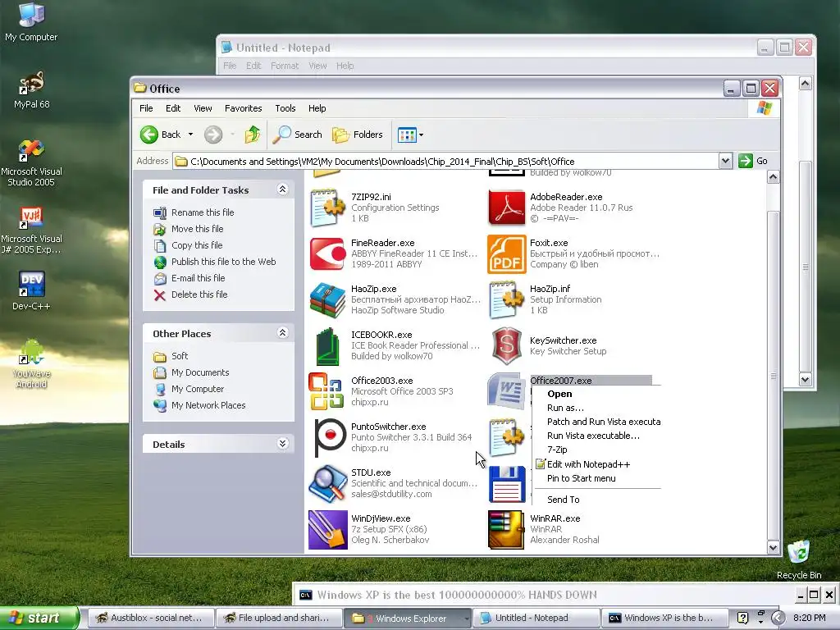Click Publish this file to the Web

click(x=223, y=262)
